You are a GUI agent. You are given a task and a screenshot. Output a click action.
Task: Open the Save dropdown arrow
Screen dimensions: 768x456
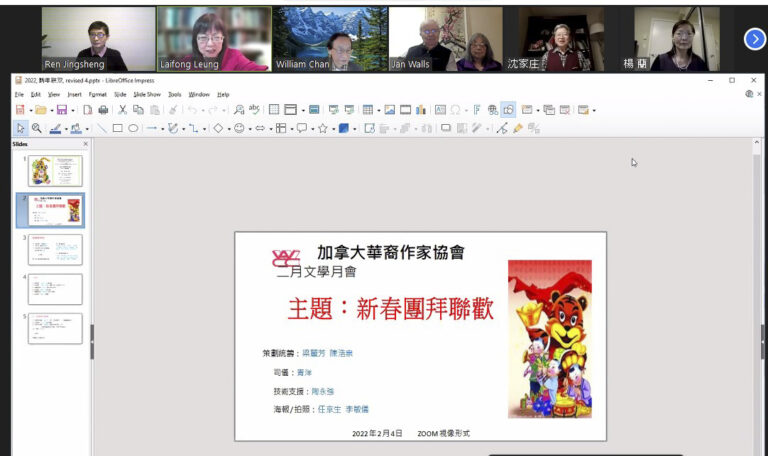pos(73,110)
